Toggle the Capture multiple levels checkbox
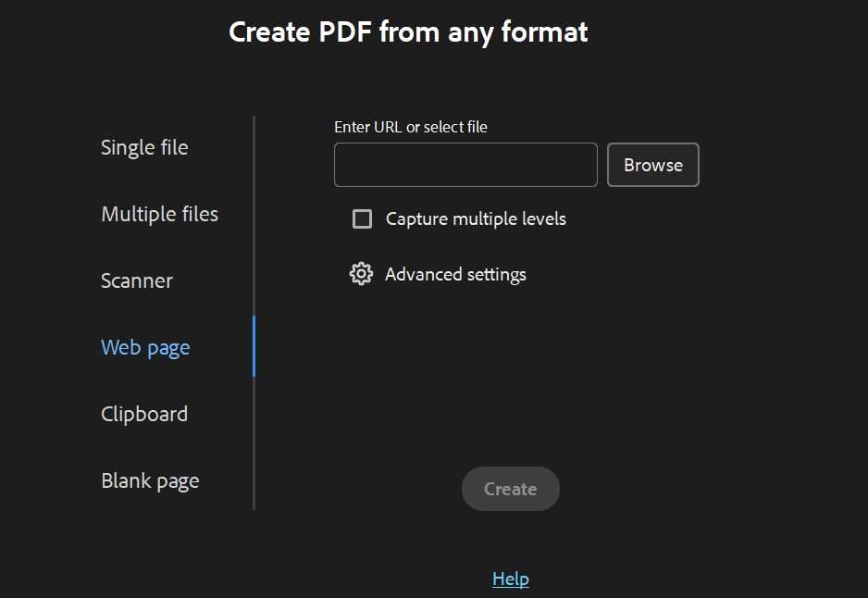 coord(363,219)
